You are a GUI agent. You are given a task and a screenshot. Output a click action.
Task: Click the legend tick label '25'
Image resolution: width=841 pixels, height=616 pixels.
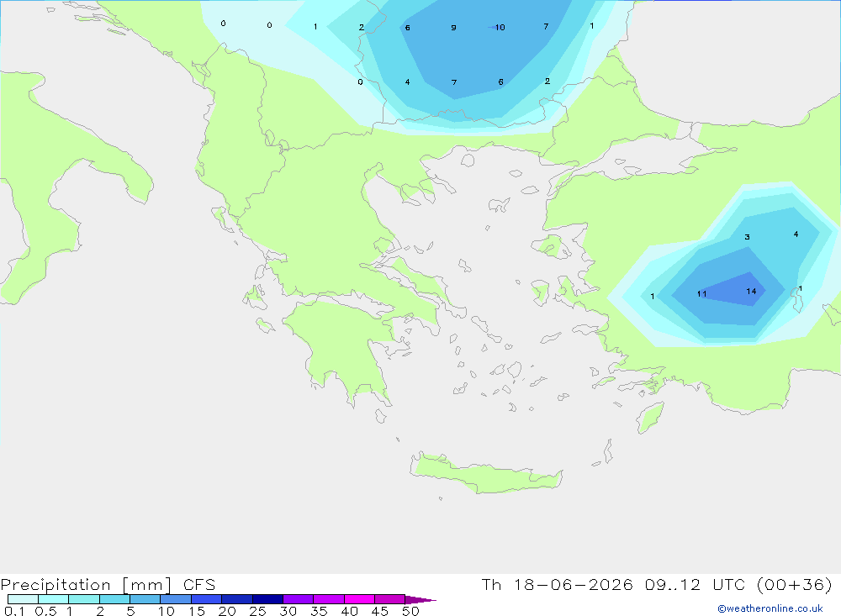click(257, 611)
